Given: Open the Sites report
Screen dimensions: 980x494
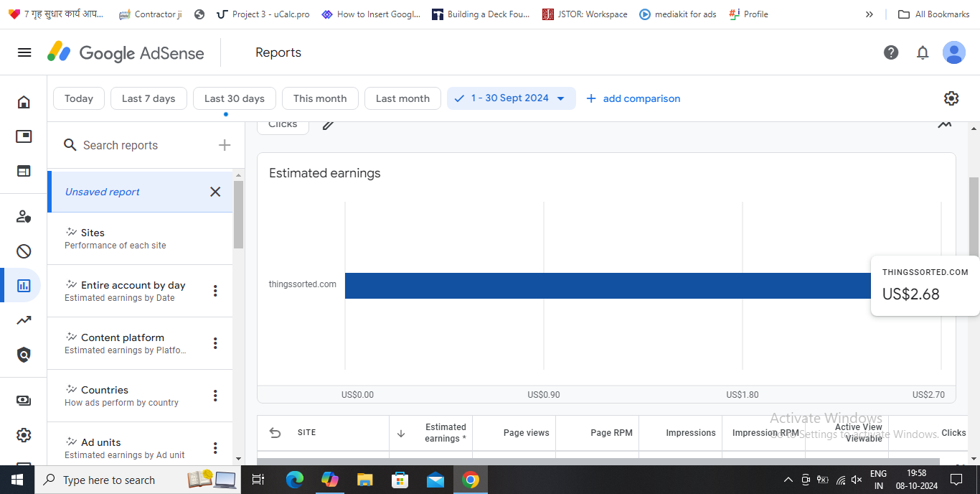Looking at the screenshot, I should (x=140, y=238).
